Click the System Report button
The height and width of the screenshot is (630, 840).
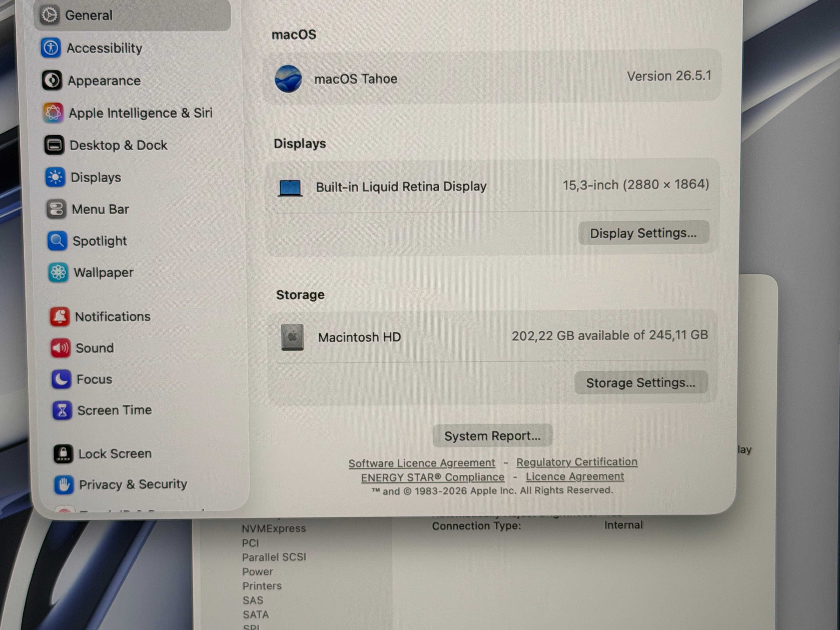click(492, 436)
